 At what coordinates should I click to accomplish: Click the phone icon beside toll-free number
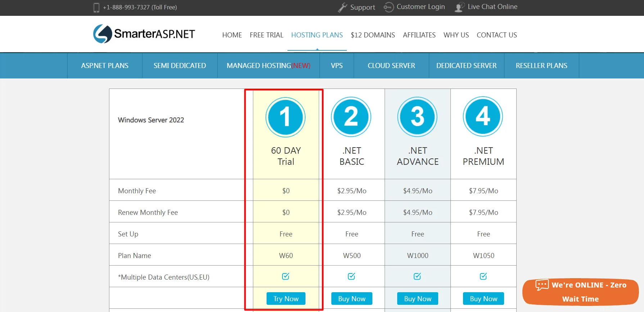point(96,8)
